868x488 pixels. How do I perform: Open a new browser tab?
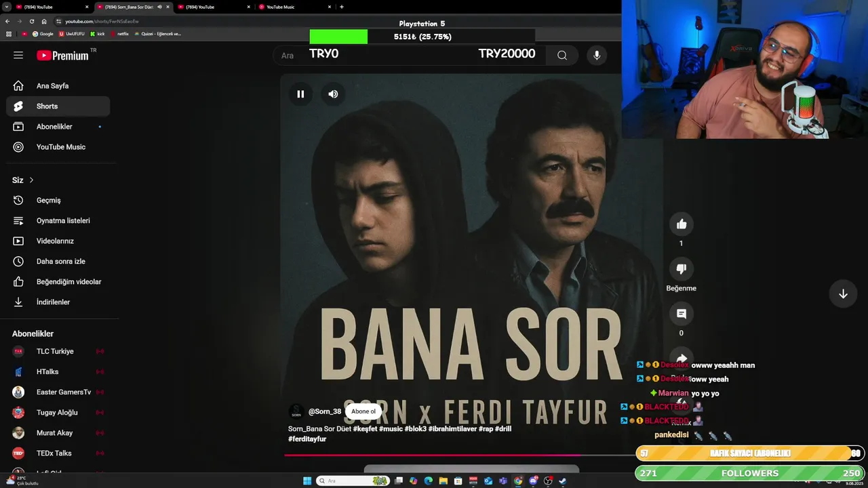click(x=341, y=7)
